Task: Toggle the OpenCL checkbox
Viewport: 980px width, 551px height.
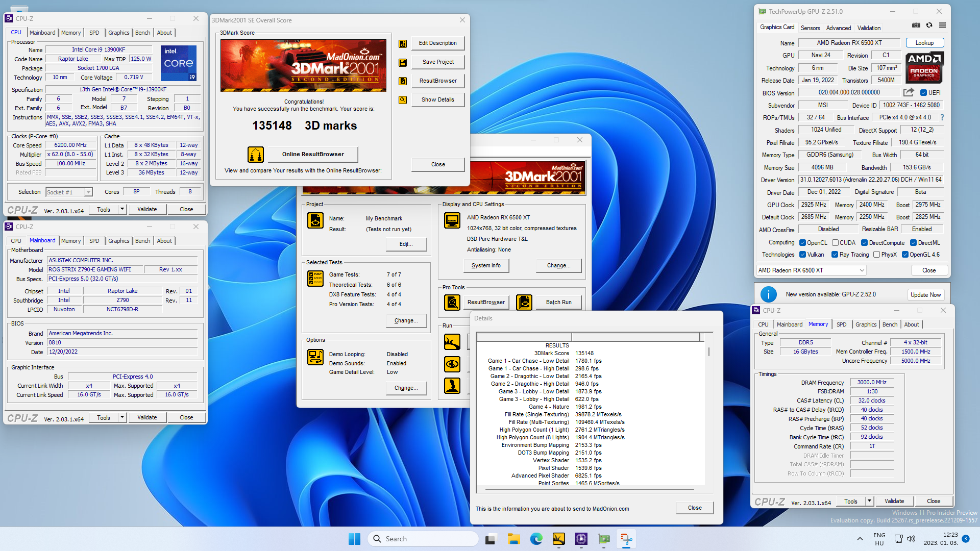Action: 802,243
